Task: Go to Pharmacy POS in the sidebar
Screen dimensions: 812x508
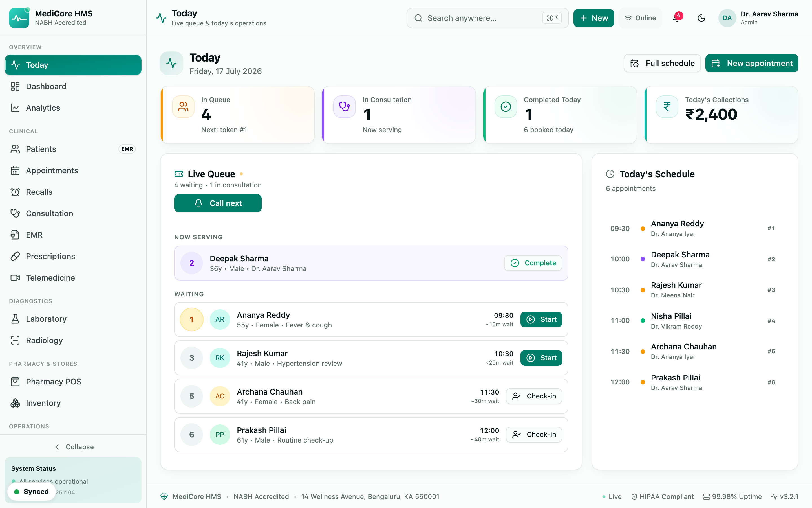Action: 73,382
